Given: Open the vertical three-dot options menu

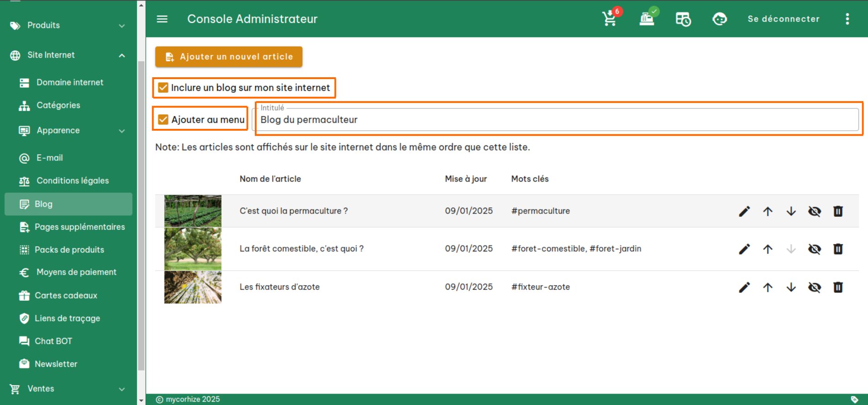Looking at the screenshot, I should (847, 19).
